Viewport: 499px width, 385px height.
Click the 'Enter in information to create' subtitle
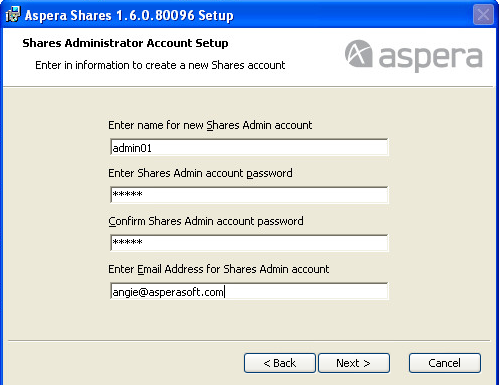[x=160, y=65]
